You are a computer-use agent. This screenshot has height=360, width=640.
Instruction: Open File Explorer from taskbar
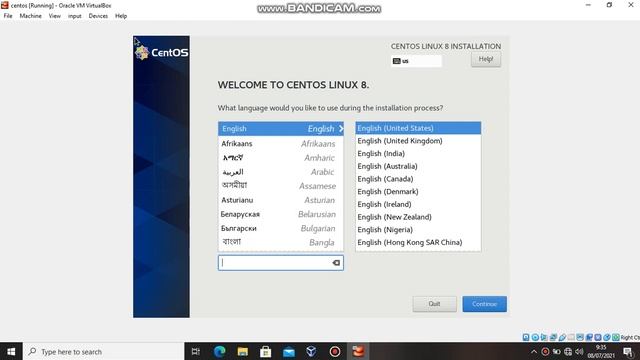click(243, 351)
